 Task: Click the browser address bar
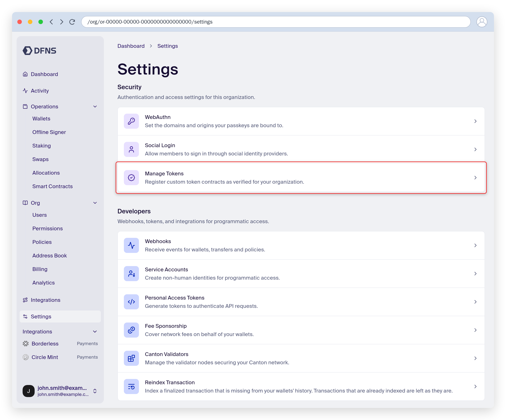[276, 22]
